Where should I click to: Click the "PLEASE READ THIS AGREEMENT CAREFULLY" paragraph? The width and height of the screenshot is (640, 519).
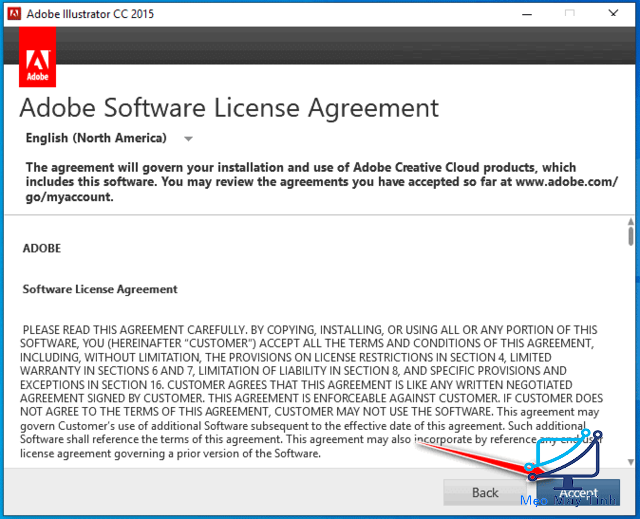[x=311, y=391]
